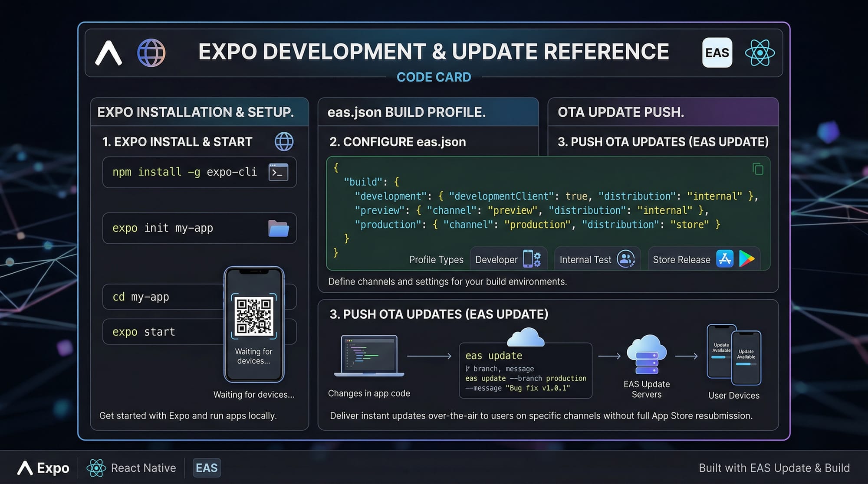Select the Developer profile type chip

pyautogui.click(x=508, y=259)
